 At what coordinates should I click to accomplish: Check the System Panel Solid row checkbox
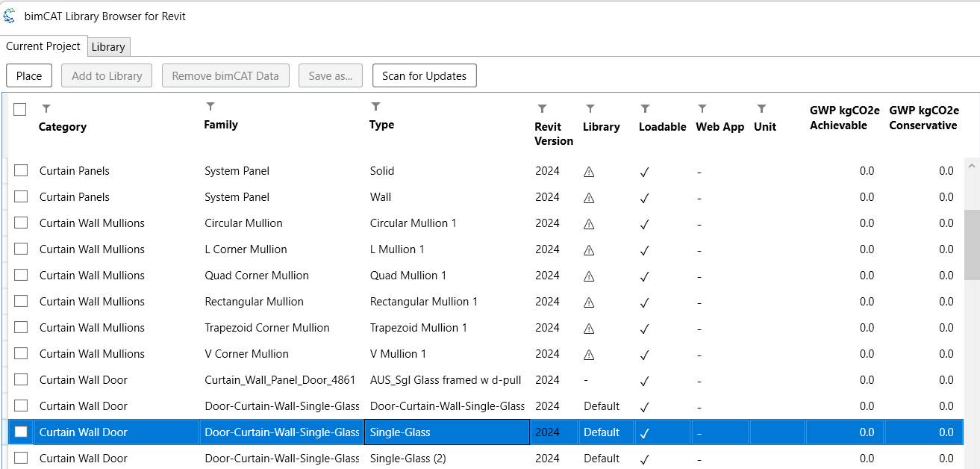[21, 171]
